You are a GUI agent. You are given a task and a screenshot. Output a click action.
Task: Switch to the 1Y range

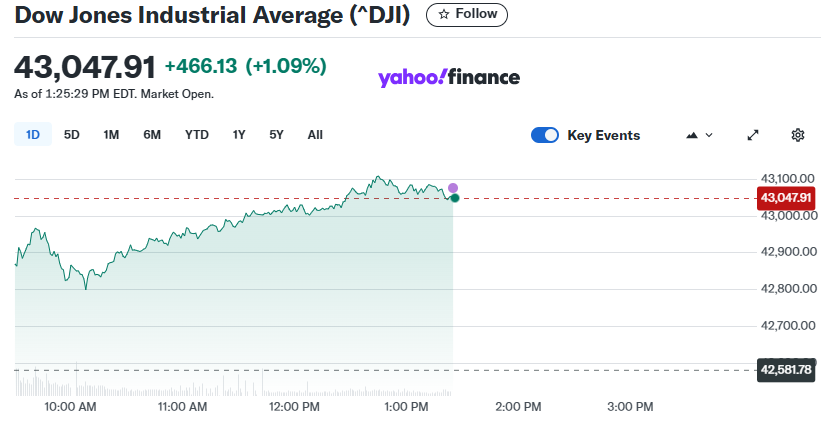[x=239, y=135]
